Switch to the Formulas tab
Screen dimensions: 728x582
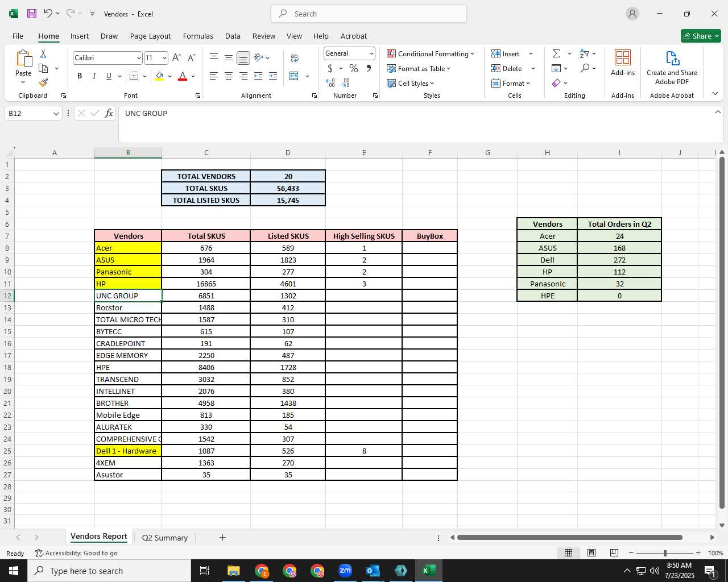(198, 36)
